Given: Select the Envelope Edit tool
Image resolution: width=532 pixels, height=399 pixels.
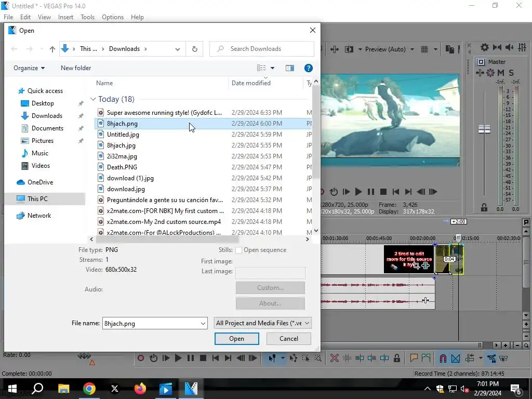Looking at the screenshot, I should 293,358.
